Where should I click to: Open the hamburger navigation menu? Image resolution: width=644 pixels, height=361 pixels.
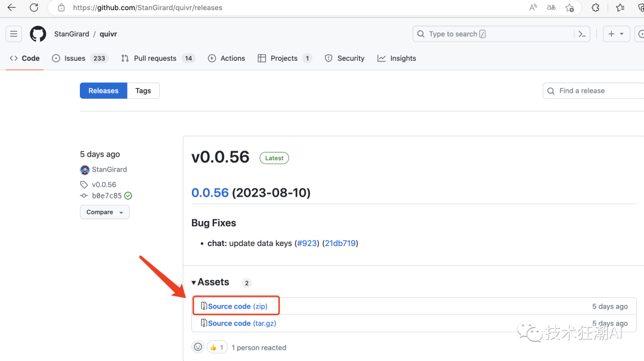14,34
